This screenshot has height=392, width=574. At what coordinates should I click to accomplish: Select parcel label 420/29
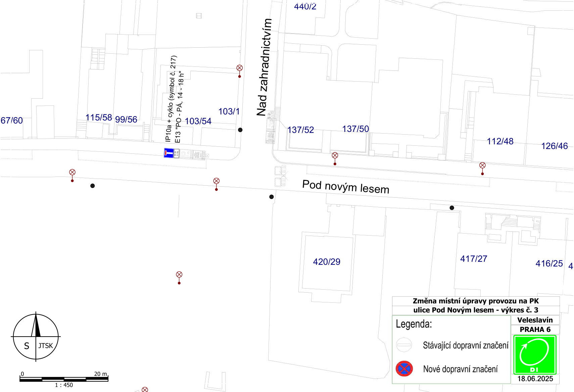327,262
